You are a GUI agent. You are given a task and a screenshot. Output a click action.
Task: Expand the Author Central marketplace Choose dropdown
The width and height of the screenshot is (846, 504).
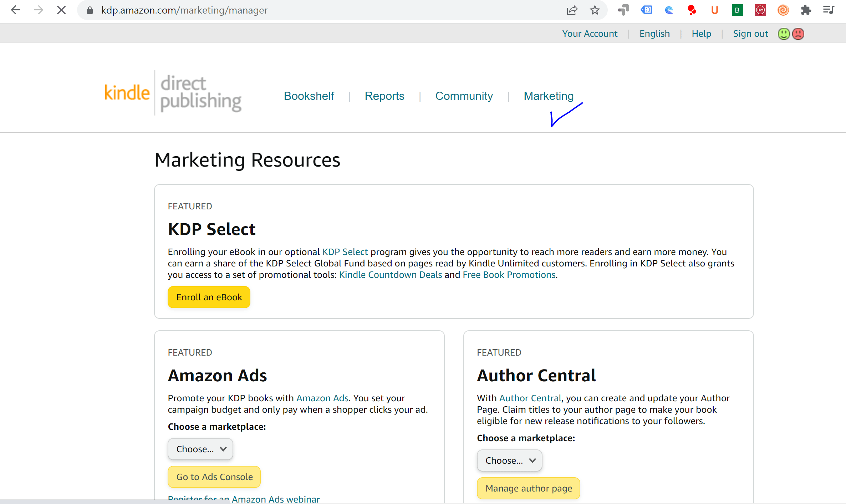coord(510,460)
